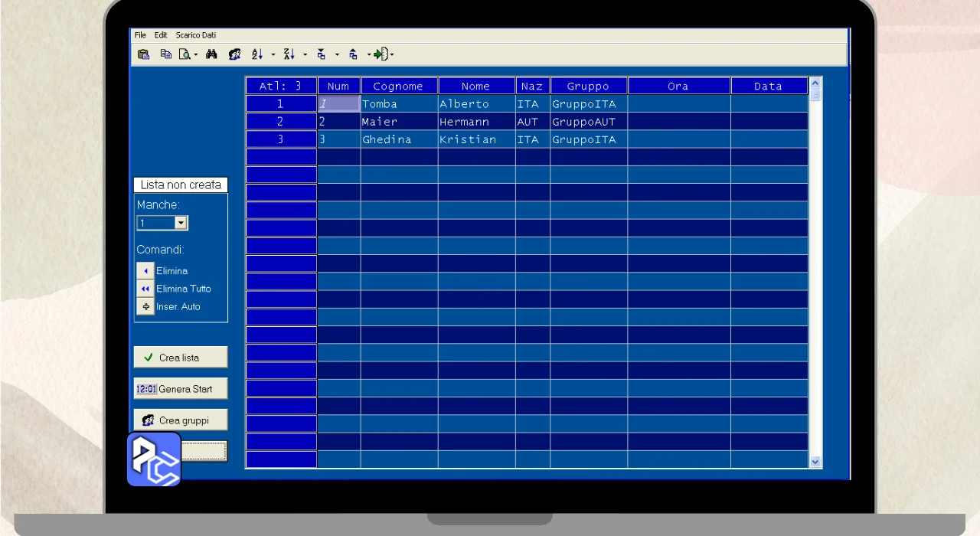Click the Ora column header

679,86
